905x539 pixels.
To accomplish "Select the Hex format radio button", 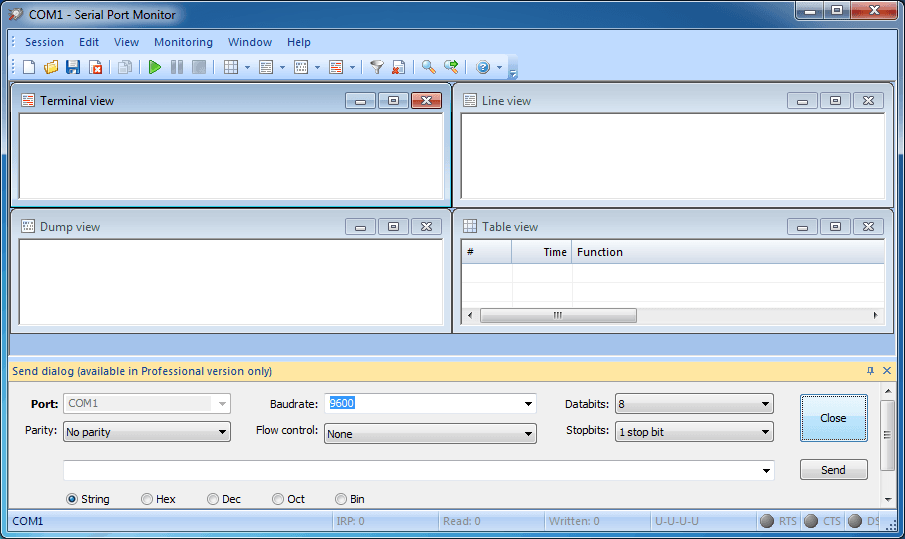I will (x=147, y=499).
